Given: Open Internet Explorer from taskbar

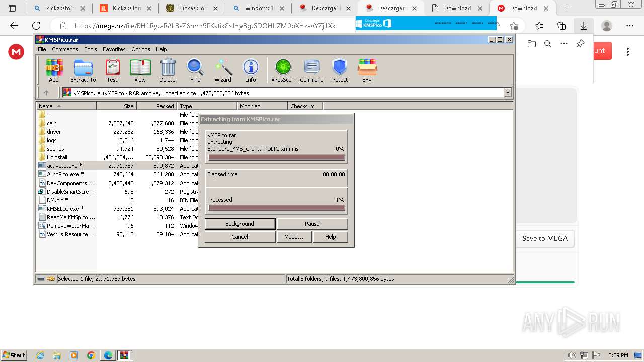Looking at the screenshot, I should 40,355.
